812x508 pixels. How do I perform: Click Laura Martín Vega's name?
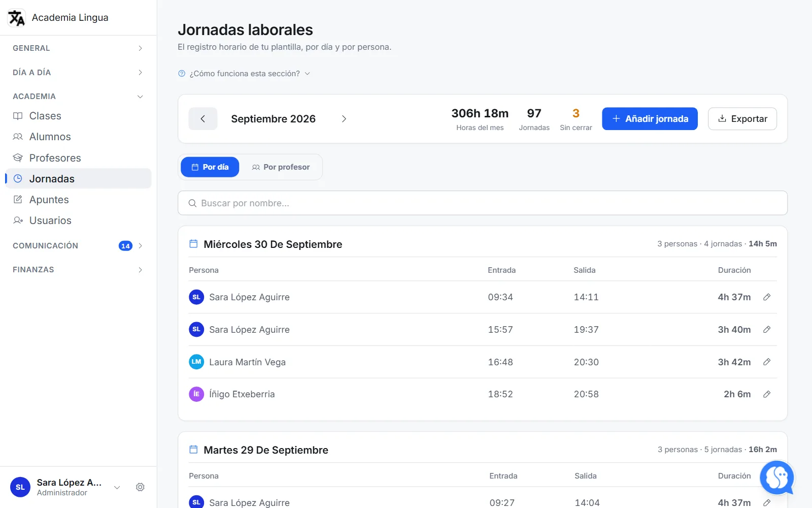pyautogui.click(x=247, y=362)
